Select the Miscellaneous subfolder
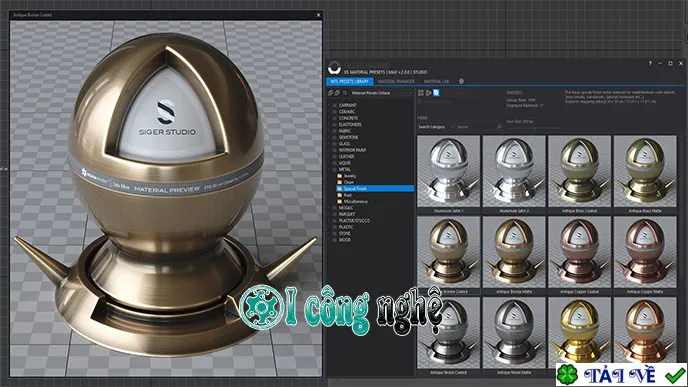Screen dimensions: 688x387 355,201
